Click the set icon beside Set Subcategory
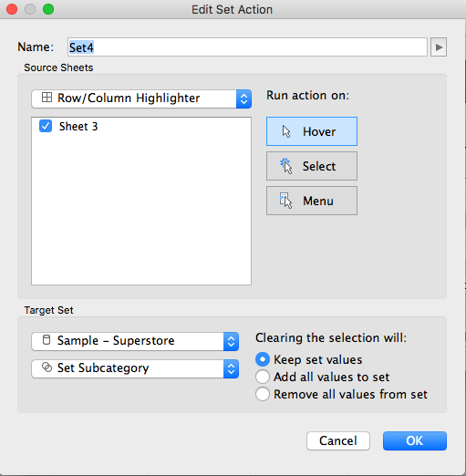 (x=47, y=367)
